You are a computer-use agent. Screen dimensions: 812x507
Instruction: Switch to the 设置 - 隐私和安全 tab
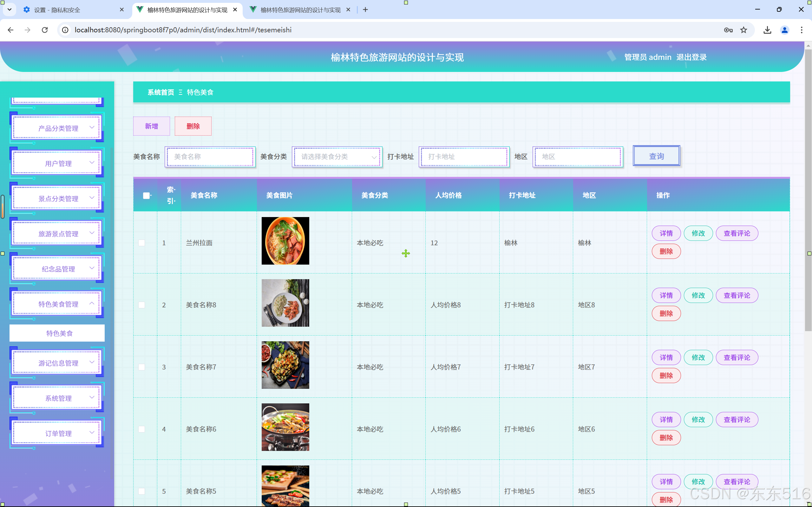57,10
